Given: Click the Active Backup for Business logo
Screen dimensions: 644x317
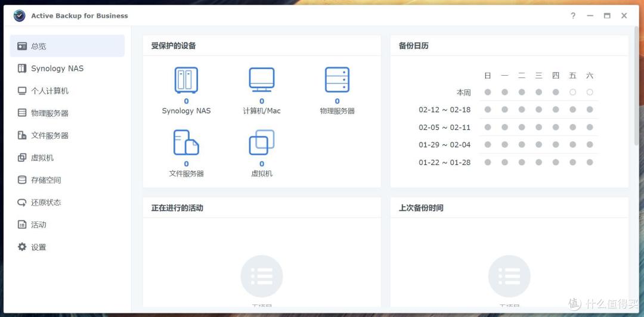Looking at the screenshot, I should 19,15.
